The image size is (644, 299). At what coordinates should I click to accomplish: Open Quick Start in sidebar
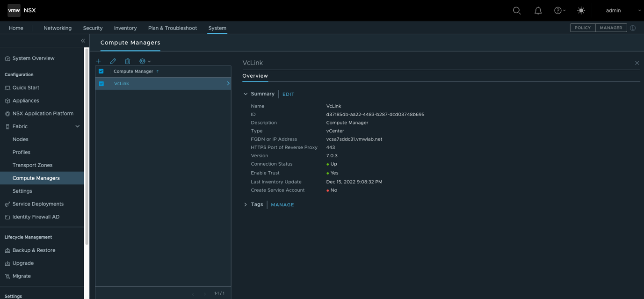(x=26, y=88)
